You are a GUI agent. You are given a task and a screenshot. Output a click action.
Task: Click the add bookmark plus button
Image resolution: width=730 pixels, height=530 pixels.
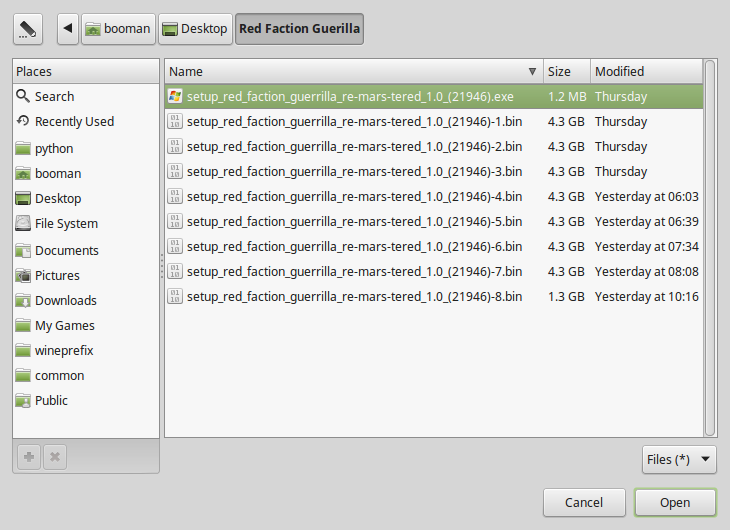pos(29,457)
